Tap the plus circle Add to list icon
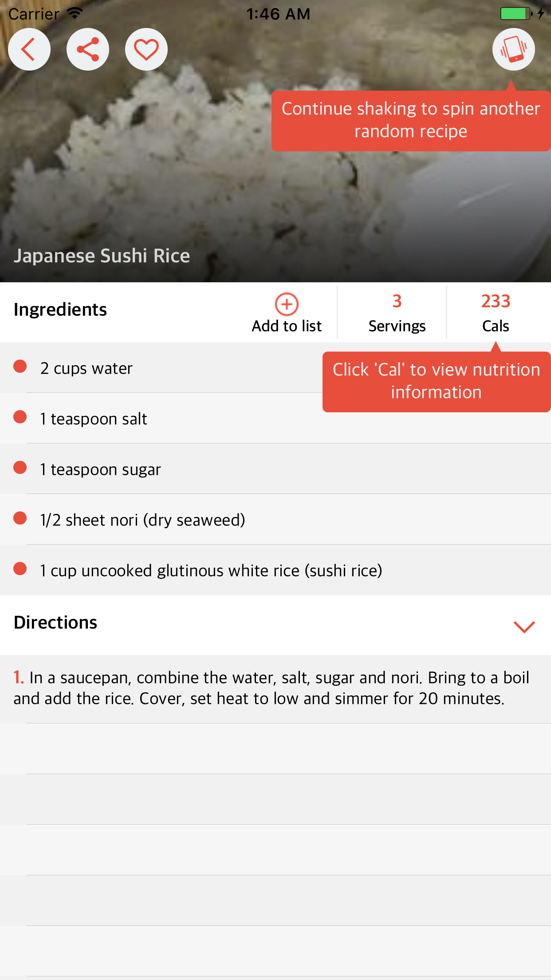 tap(287, 304)
